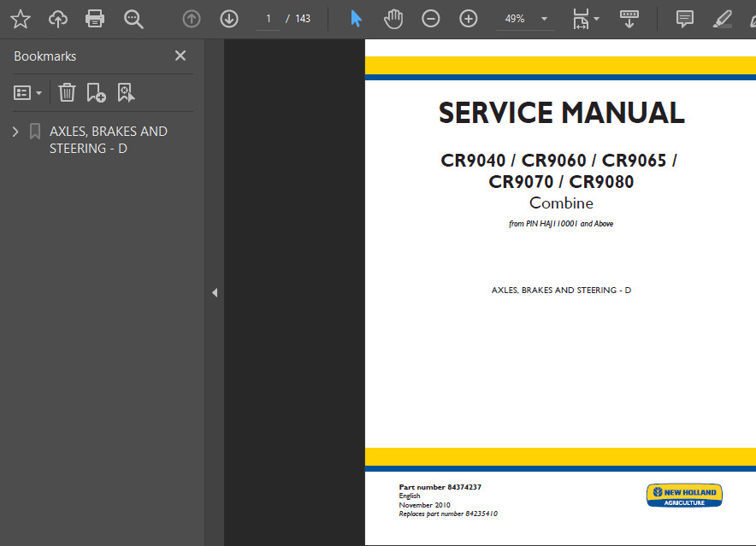
Task: Delete selected bookmark with trash icon
Action: click(x=67, y=92)
